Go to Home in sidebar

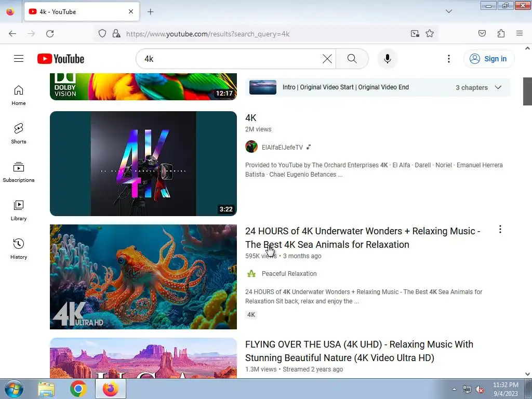tap(19, 96)
